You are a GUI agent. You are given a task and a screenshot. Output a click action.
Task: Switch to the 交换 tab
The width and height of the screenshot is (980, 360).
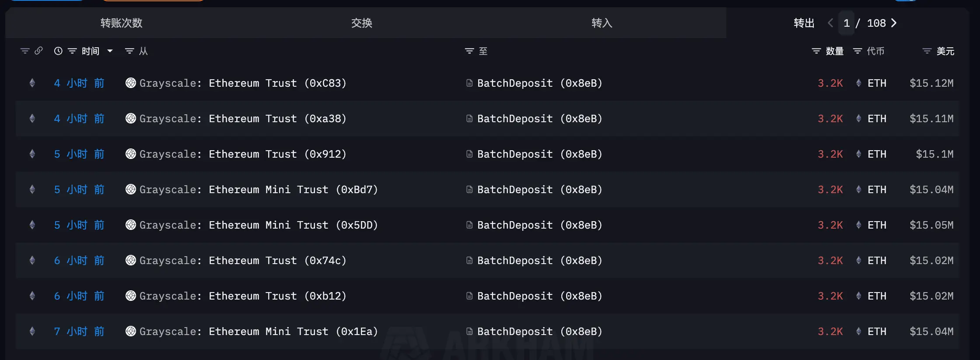[x=361, y=23]
